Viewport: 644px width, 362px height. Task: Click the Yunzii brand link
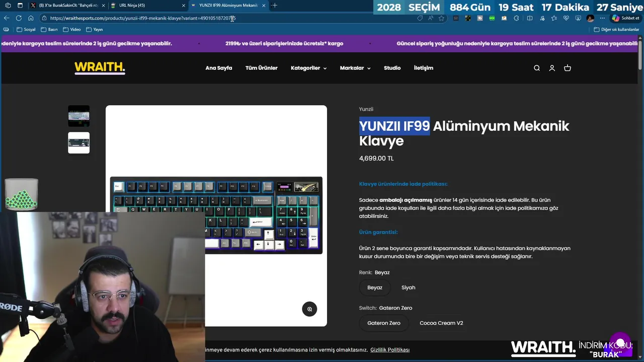click(x=366, y=109)
